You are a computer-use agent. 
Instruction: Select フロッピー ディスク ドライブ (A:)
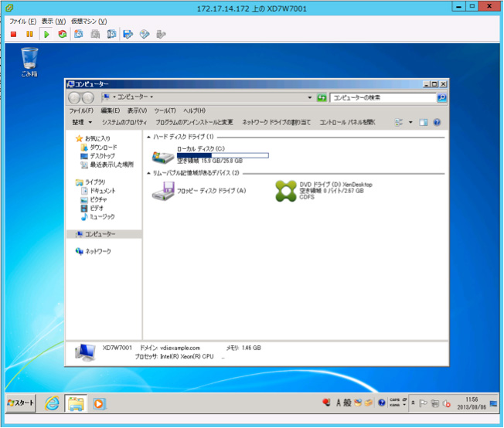[x=199, y=191]
